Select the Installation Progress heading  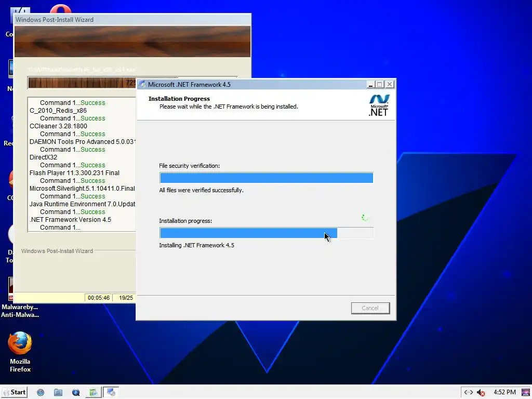click(x=179, y=99)
